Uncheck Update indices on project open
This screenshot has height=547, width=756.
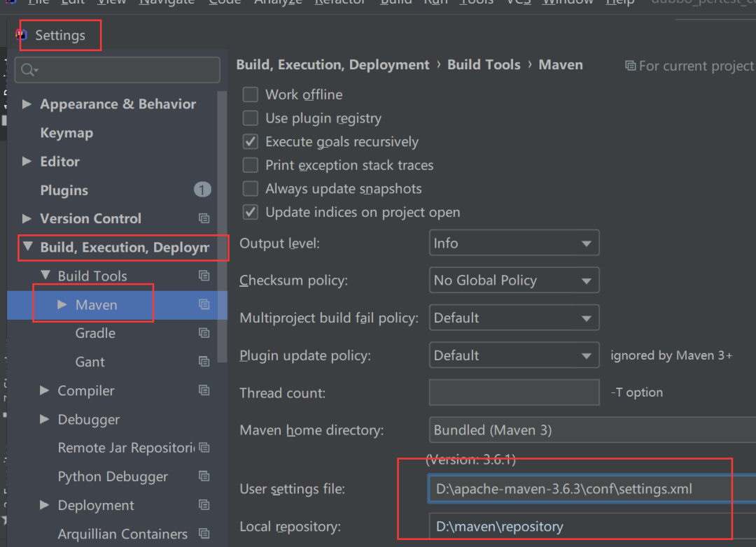pos(250,212)
